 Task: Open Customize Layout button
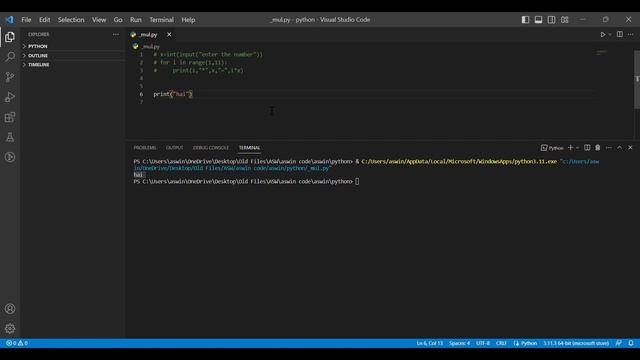[x=564, y=20]
